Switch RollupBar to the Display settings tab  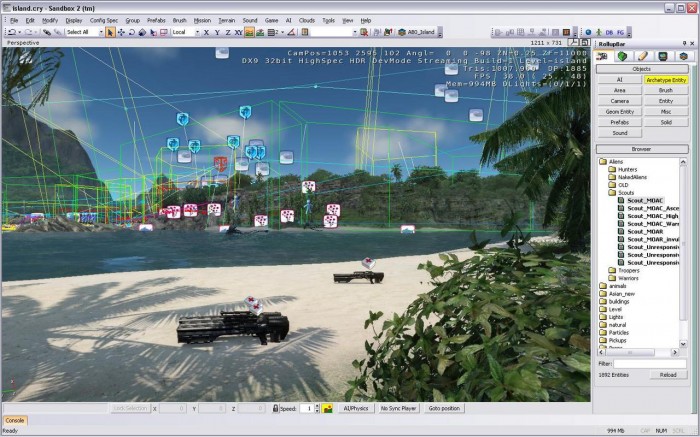pos(663,56)
